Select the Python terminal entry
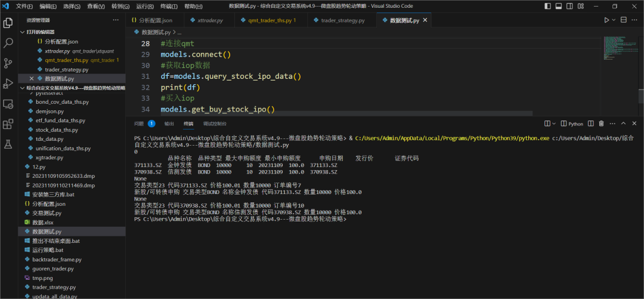The image size is (644, 299). (572, 124)
